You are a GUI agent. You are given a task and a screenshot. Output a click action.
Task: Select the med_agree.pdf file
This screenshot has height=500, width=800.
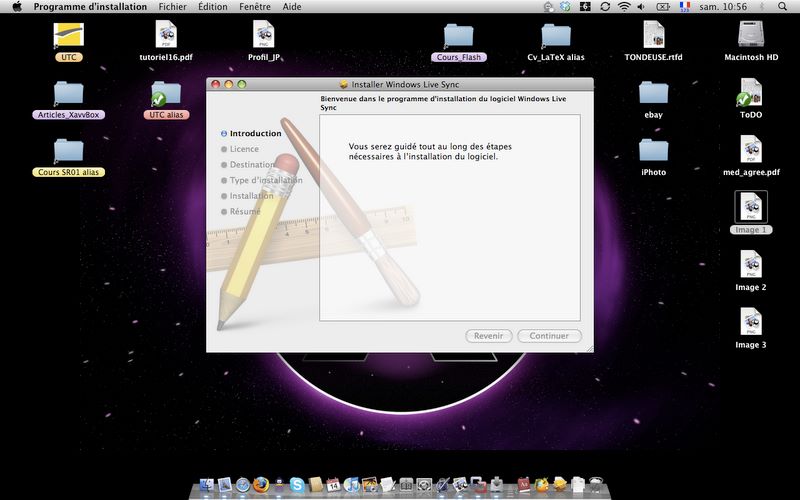[751, 156]
